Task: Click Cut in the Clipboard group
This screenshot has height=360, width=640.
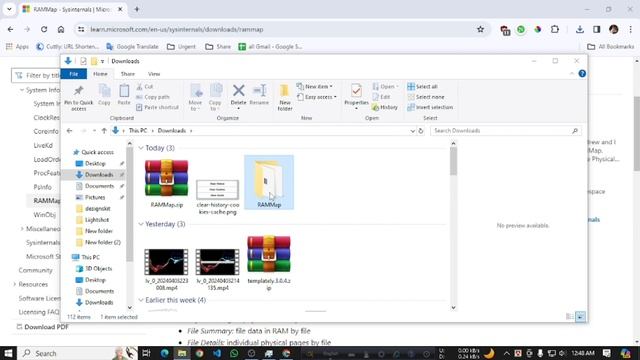Action: (x=145, y=87)
